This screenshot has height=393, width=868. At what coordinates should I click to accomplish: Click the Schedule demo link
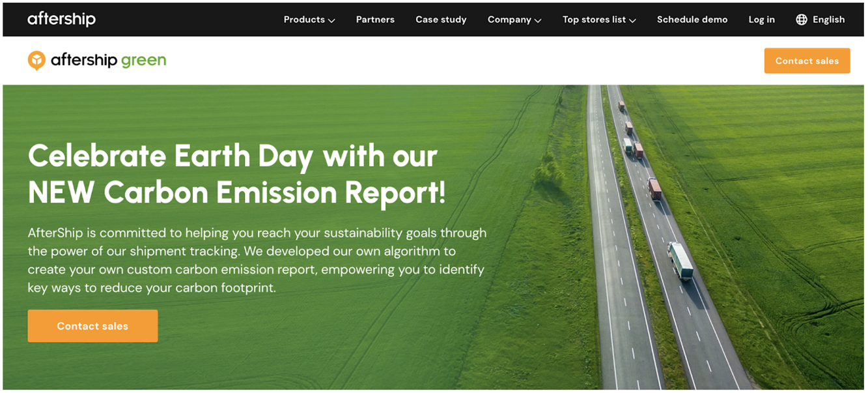(x=692, y=20)
